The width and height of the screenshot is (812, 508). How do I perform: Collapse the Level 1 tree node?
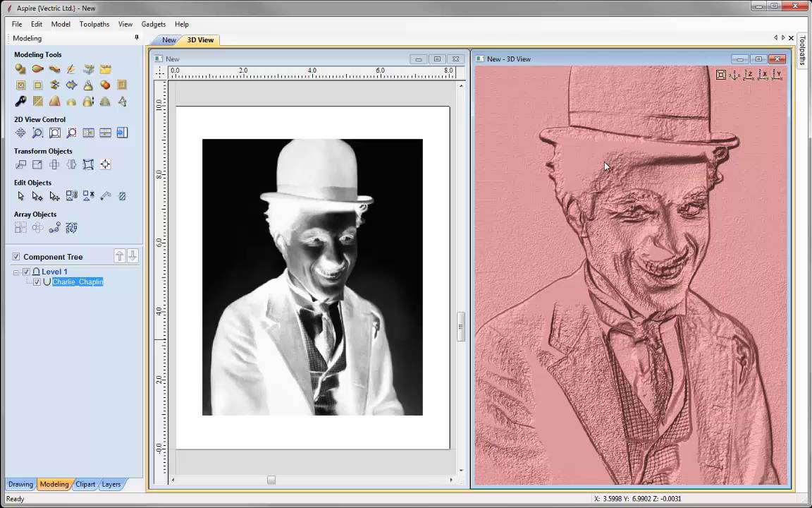tap(16, 272)
